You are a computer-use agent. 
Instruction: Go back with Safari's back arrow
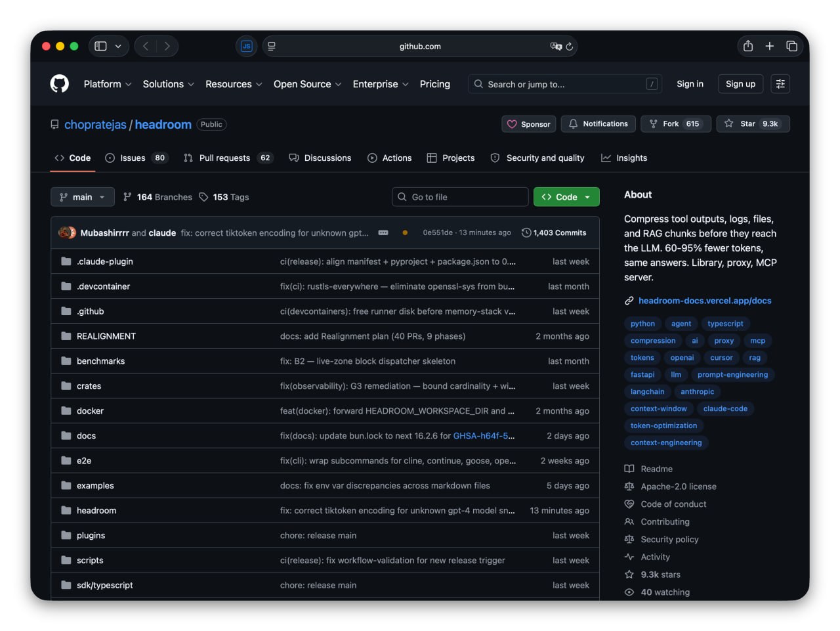(146, 46)
